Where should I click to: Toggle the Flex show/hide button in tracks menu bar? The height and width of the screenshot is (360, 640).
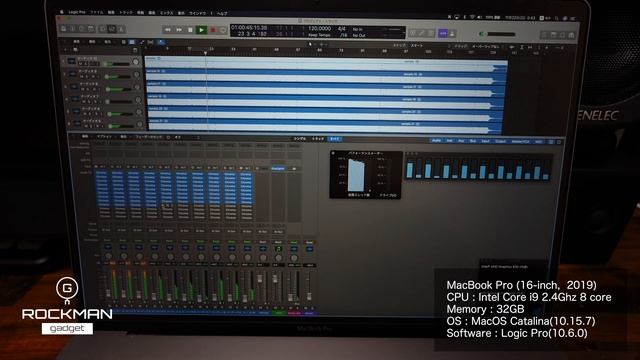click(x=150, y=42)
